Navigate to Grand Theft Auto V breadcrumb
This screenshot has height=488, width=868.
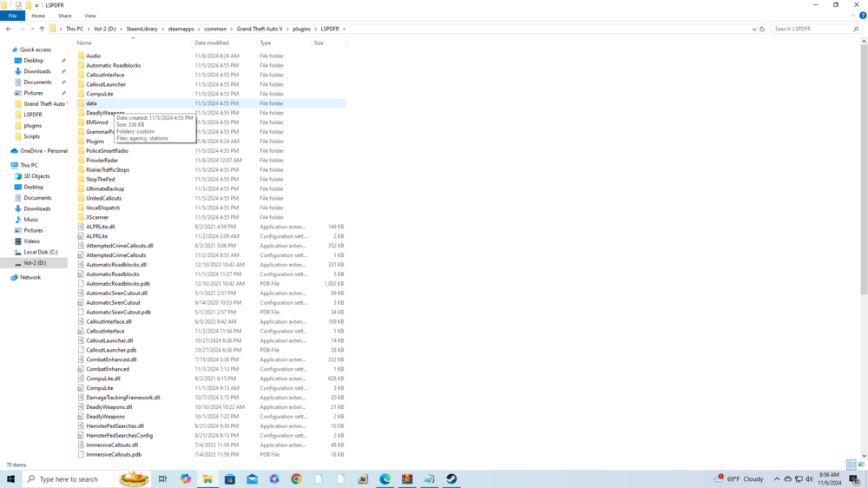pos(259,29)
